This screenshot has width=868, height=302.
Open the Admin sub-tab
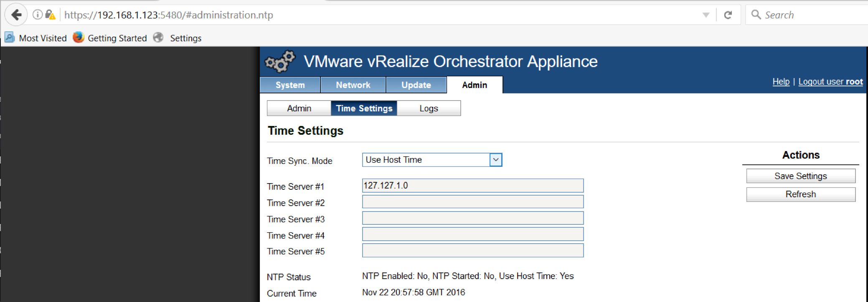tap(299, 108)
